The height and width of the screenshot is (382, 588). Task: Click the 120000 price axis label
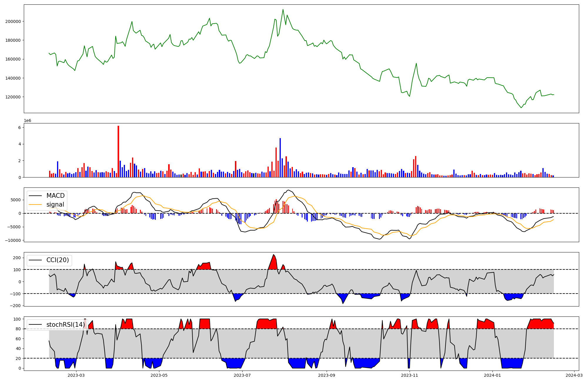tap(13, 97)
